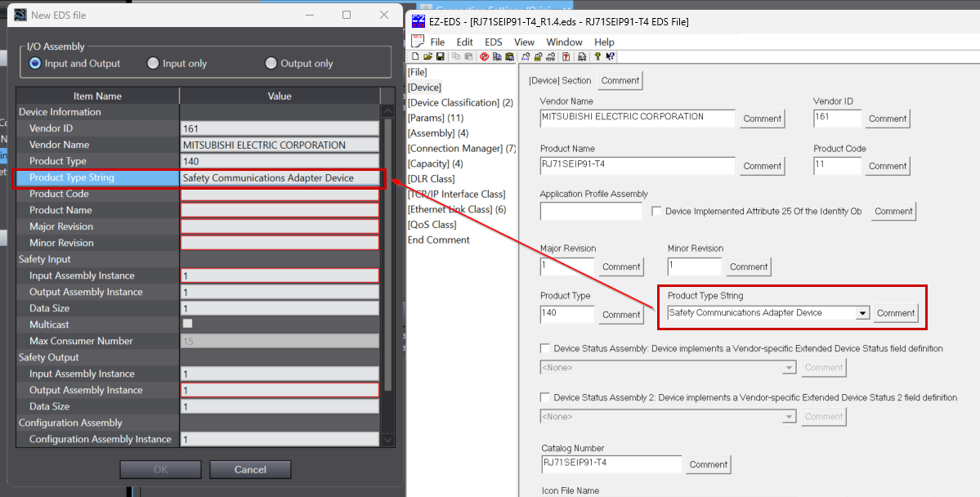This screenshot has height=497, width=980.
Task: Open the EDS menu
Action: click(493, 42)
